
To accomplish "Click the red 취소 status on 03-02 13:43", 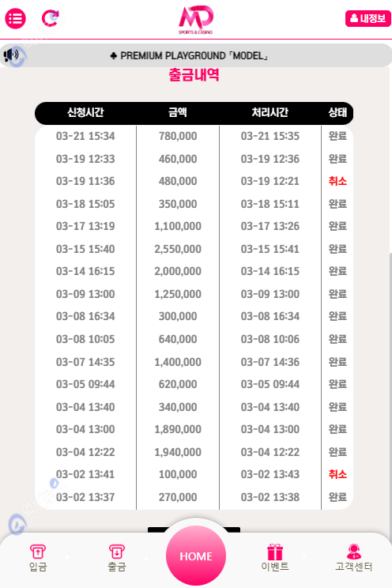I will point(337,474).
